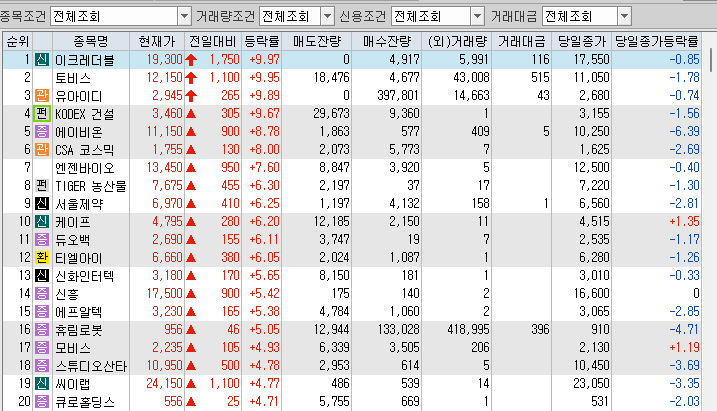The image size is (717, 411).
Task: Click the 당일종가등락률 column header
Action: 657,42
